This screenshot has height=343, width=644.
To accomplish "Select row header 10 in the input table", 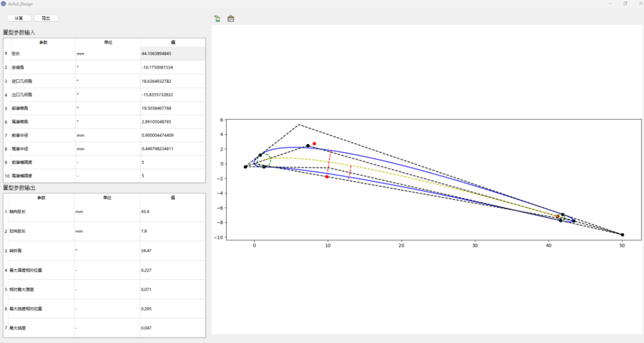I will coord(7,176).
